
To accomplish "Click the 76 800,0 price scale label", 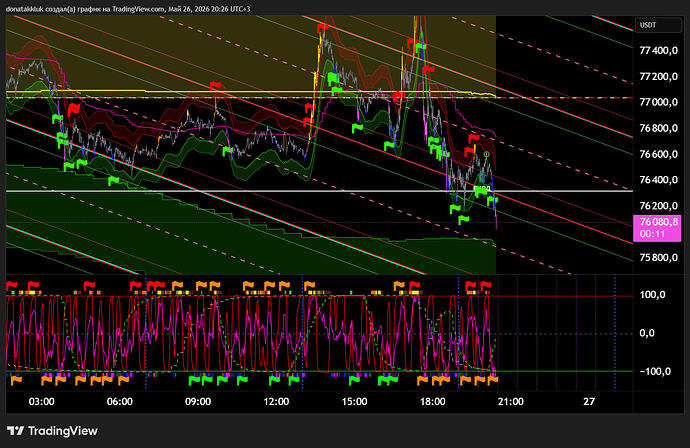I will click(658, 128).
